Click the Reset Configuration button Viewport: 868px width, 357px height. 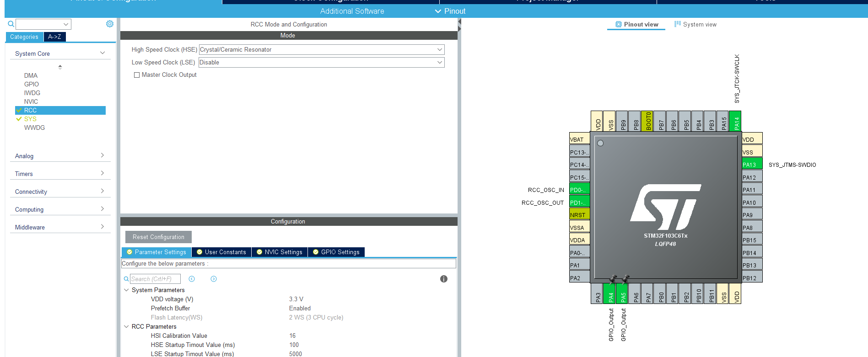pyautogui.click(x=158, y=237)
